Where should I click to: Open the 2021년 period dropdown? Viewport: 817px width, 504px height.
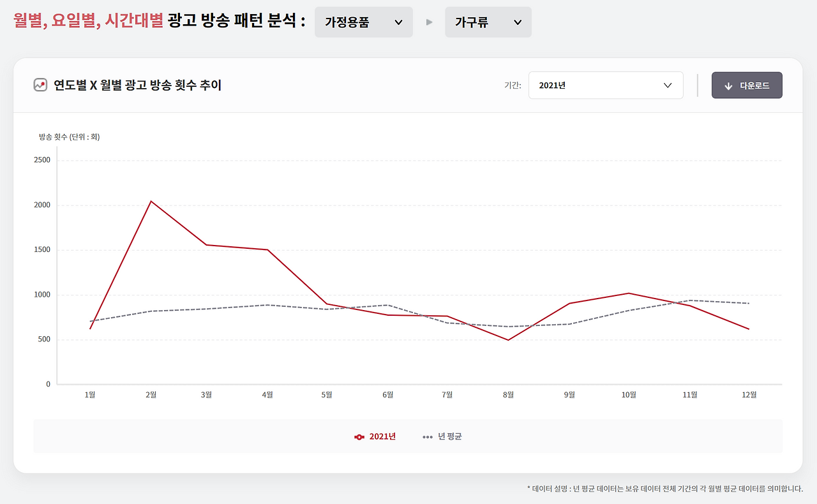click(x=605, y=85)
